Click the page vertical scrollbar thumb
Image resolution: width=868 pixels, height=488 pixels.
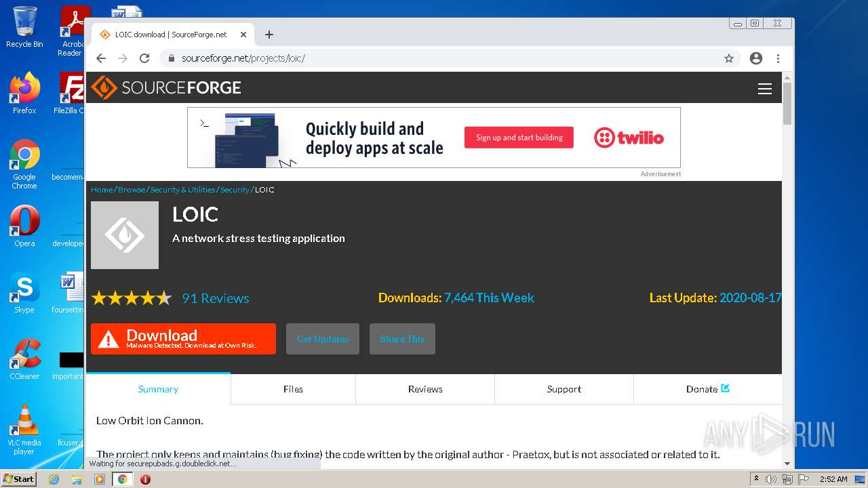coord(787,103)
